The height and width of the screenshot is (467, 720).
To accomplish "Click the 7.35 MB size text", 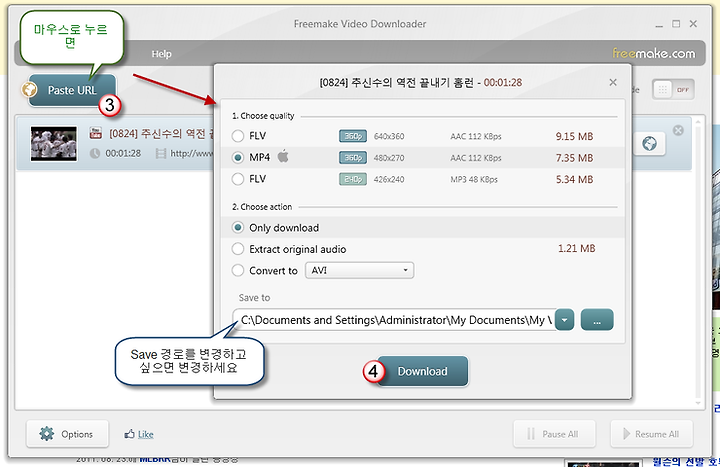I will (574, 158).
